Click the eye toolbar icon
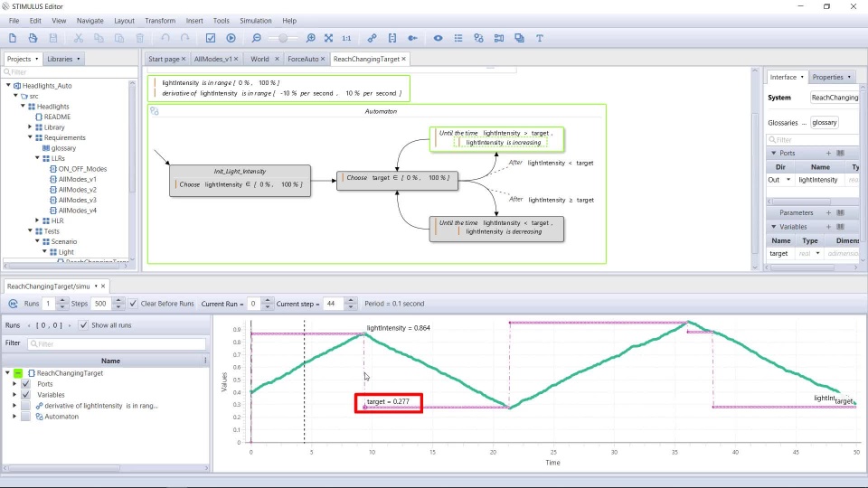This screenshot has width=868, height=488. click(x=438, y=38)
